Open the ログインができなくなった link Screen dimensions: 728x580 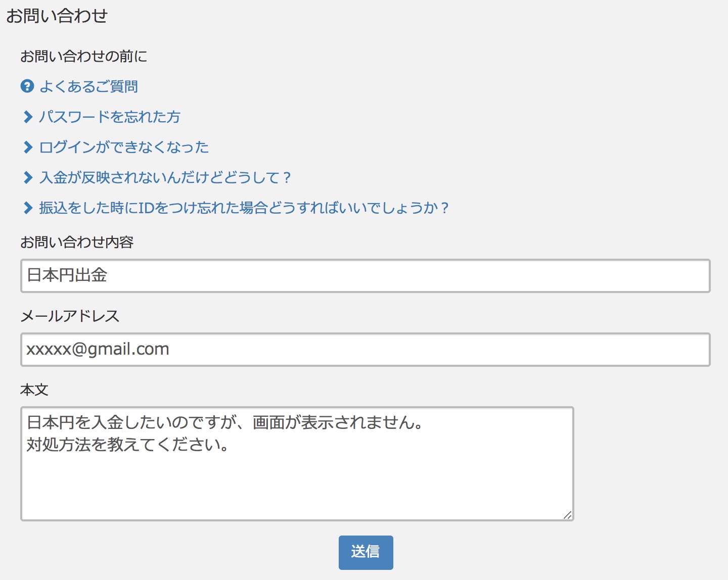pos(124,147)
